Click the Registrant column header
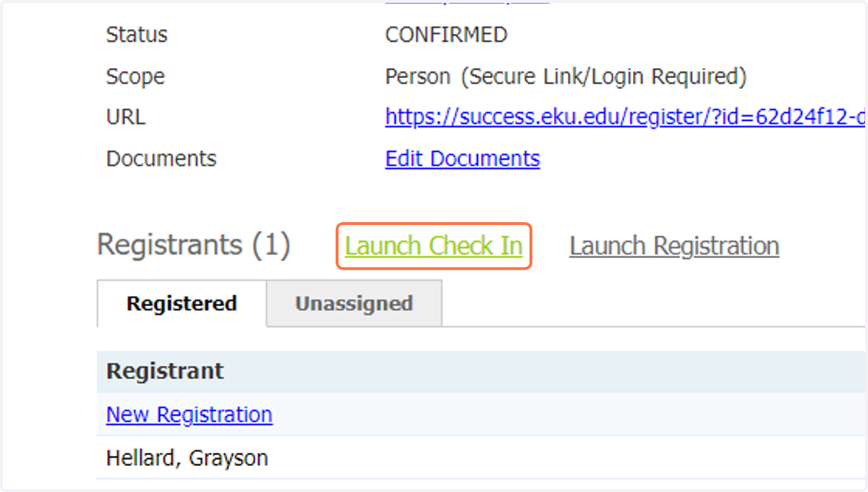Viewport: 868px width, 492px height. coord(165,372)
